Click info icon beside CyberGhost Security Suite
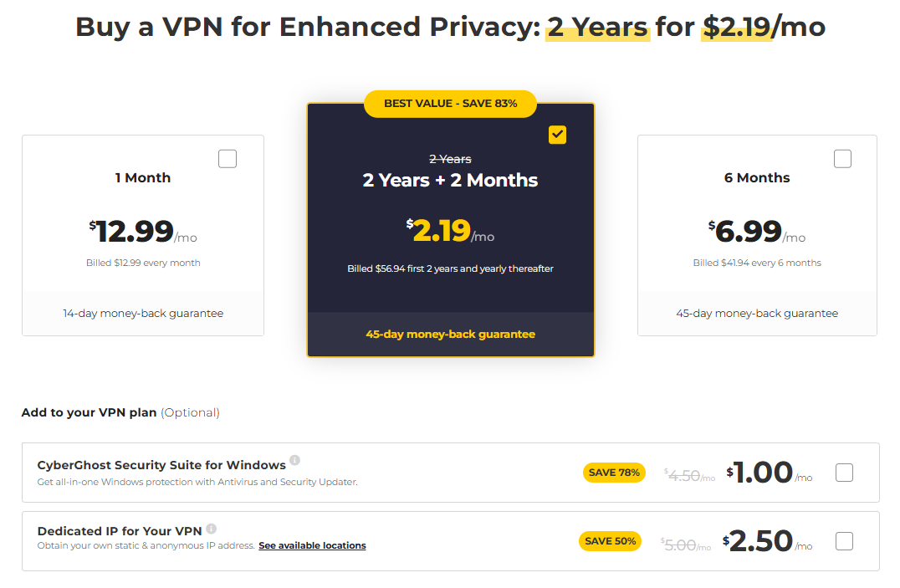This screenshot has height=588, width=900. pos(294,461)
